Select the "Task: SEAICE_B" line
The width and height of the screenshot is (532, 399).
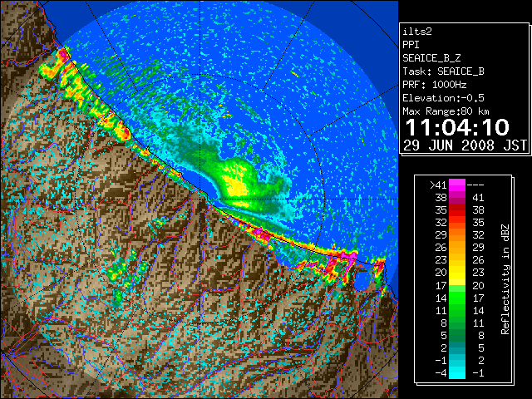coord(443,71)
